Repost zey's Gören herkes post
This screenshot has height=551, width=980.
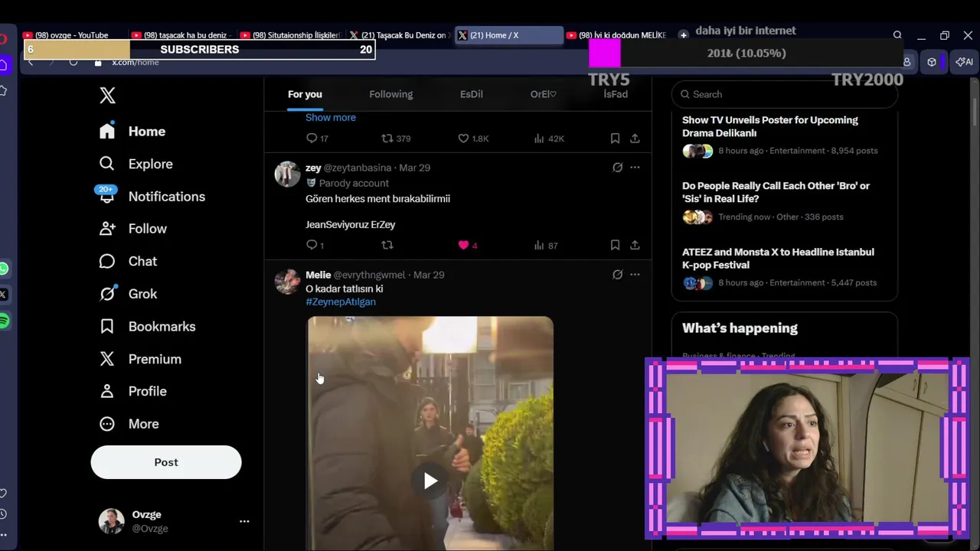[387, 245]
